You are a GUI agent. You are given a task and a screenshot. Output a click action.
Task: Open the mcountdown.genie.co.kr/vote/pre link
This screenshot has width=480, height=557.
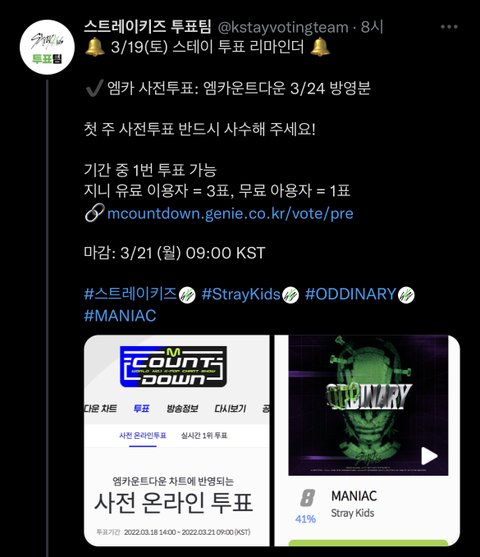pyautogui.click(x=230, y=213)
